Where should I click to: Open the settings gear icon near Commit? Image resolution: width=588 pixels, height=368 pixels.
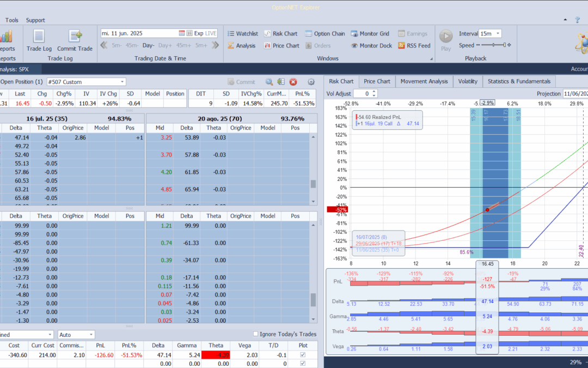(x=311, y=82)
